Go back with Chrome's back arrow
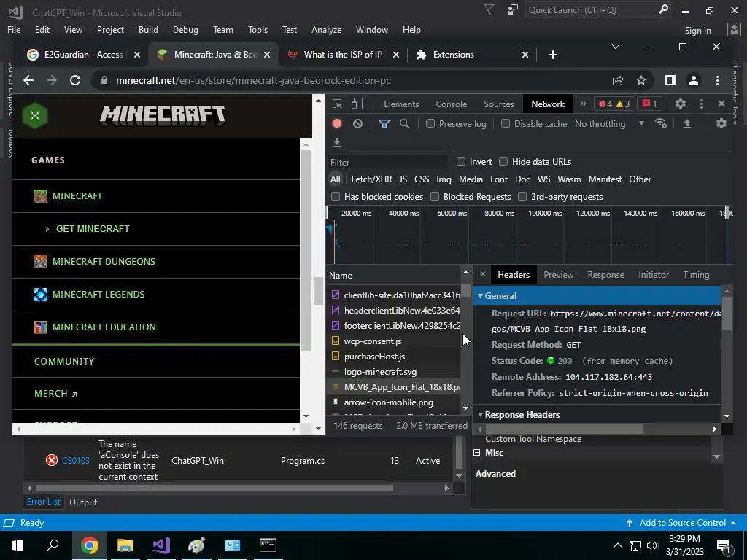Image resolution: width=747 pixels, height=560 pixels. pos(28,80)
